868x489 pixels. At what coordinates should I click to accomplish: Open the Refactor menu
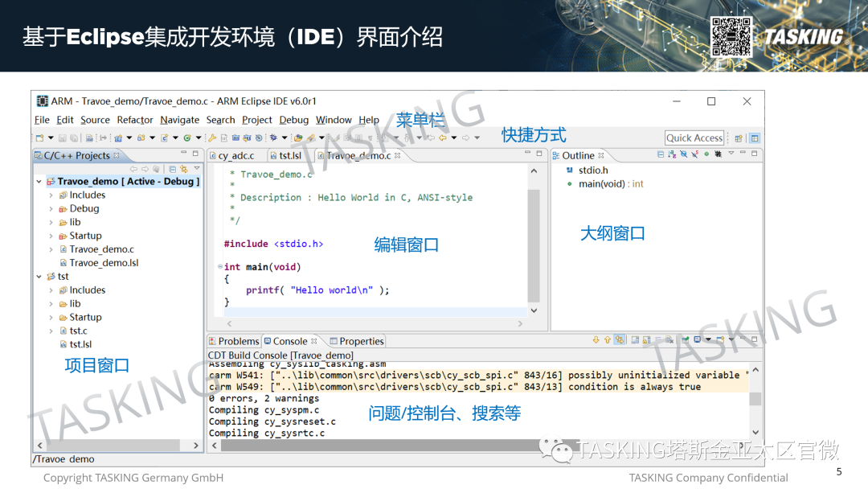click(x=134, y=120)
